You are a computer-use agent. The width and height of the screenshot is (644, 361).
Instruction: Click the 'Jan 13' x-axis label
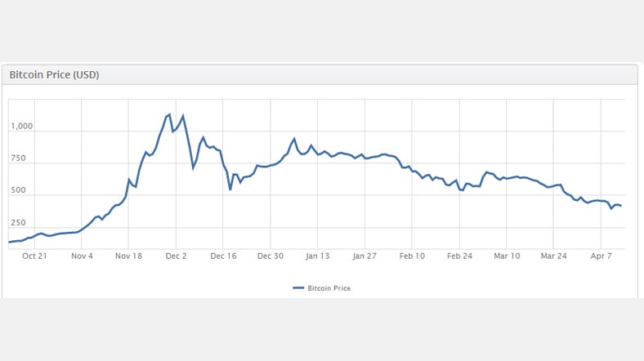click(317, 256)
